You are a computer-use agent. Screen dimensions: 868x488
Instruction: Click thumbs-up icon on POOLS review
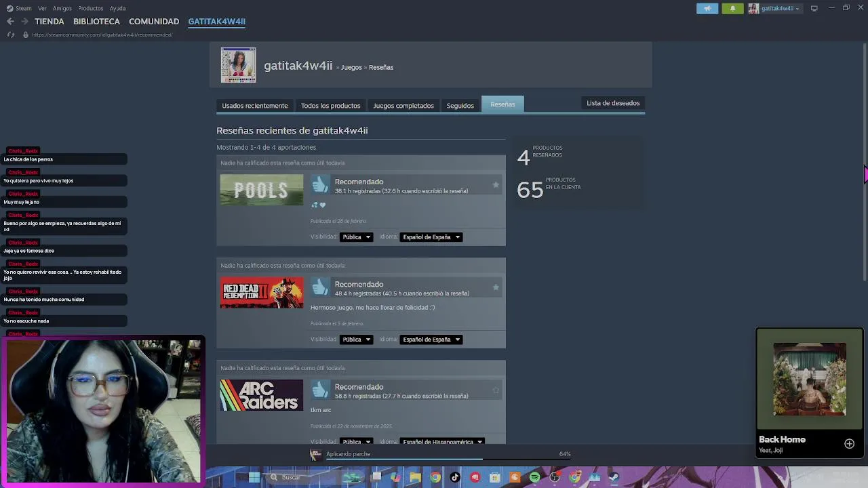(320, 184)
